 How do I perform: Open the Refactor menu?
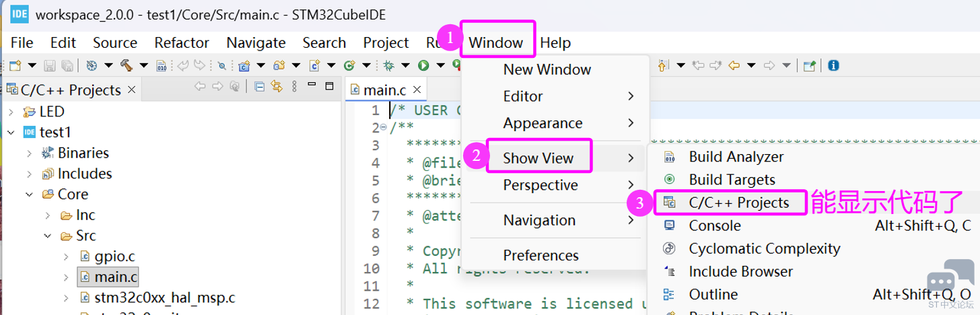[182, 42]
